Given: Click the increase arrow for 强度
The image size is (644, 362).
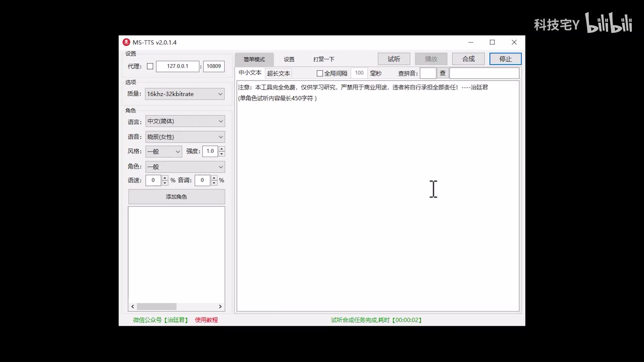Looking at the screenshot, I should pos(222,149).
